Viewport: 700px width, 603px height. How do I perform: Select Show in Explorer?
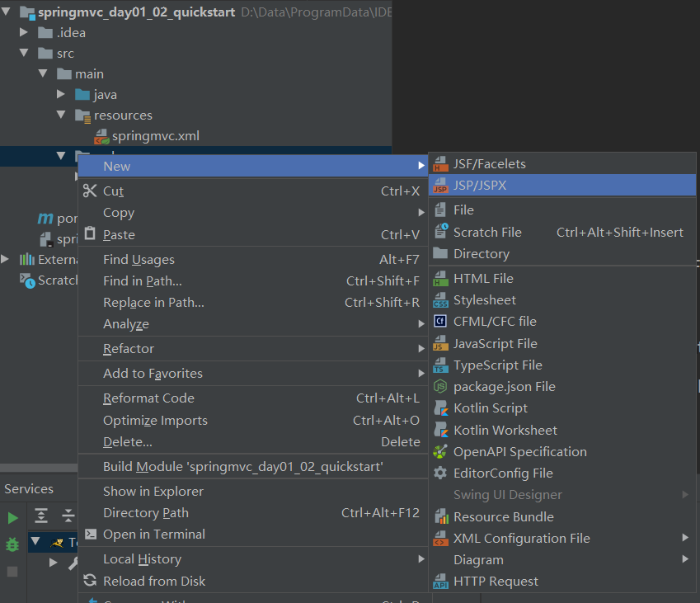253,492
